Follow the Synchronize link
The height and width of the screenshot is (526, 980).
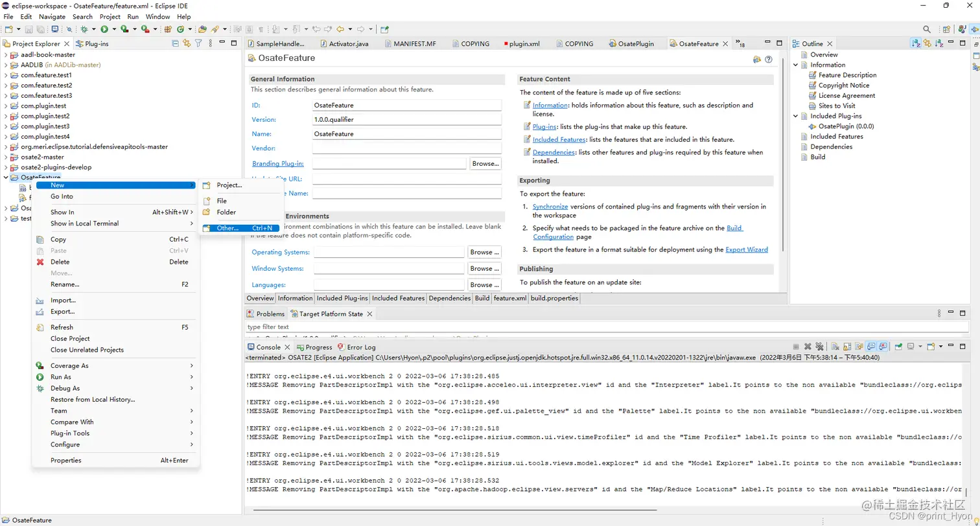pos(550,207)
